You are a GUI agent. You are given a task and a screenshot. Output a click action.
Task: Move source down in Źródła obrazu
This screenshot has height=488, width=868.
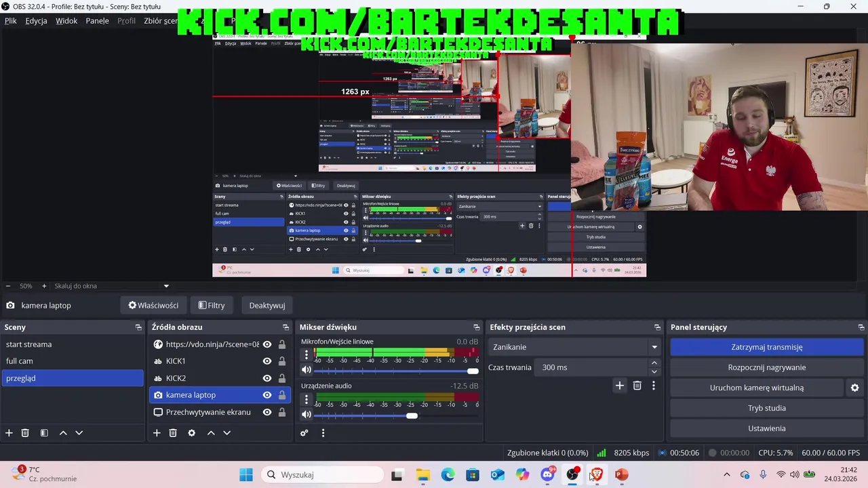tap(226, 433)
